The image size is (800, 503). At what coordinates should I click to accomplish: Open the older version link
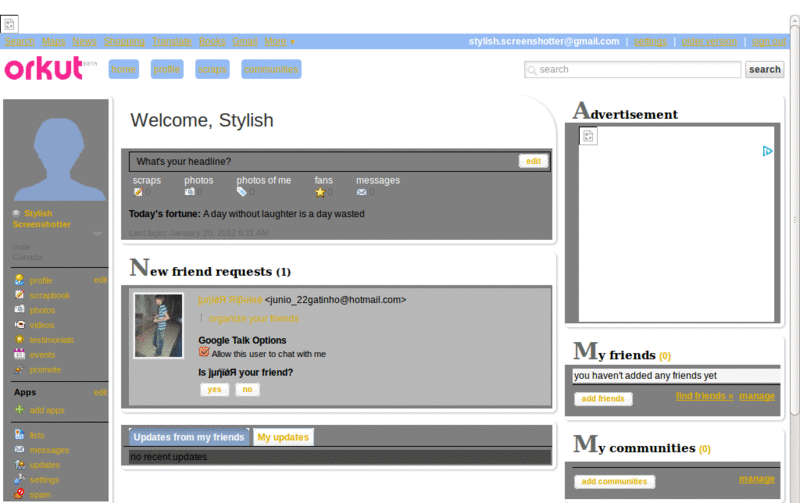(x=709, y=41)
